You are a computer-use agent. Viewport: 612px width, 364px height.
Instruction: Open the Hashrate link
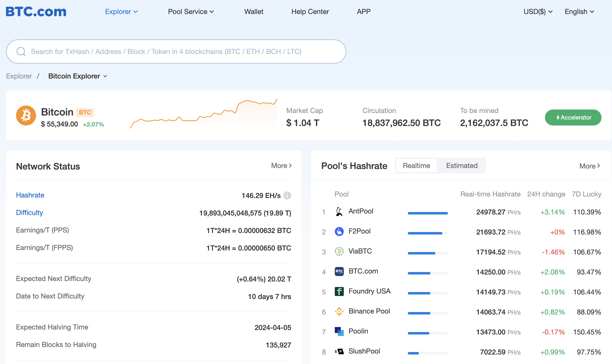tap(30, 195)
